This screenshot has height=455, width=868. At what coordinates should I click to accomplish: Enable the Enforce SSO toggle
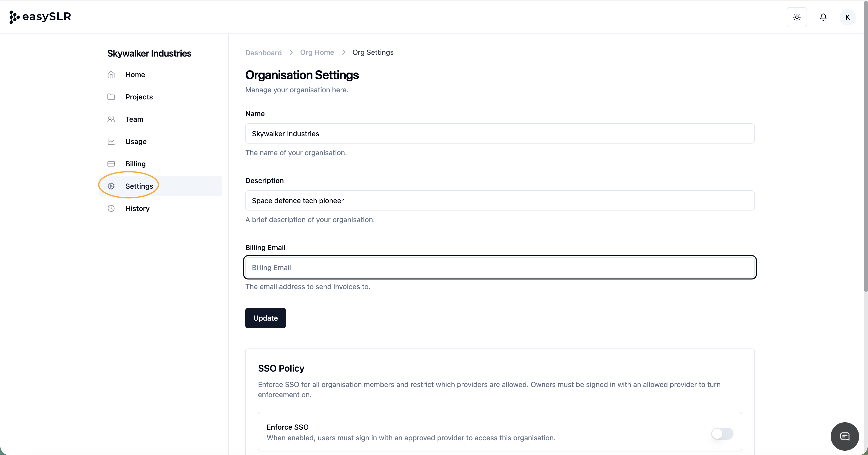(722, 433)
